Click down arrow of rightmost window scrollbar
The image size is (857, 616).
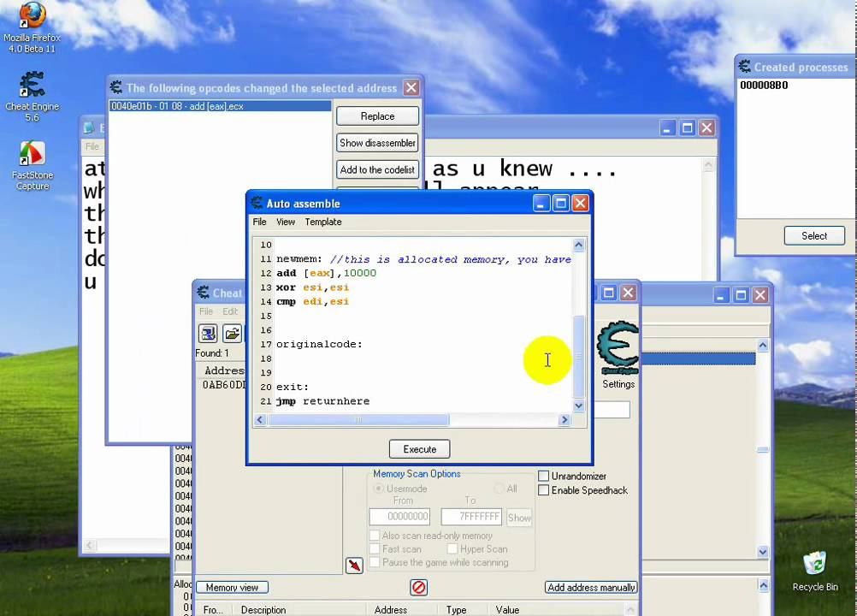(763, 552)
